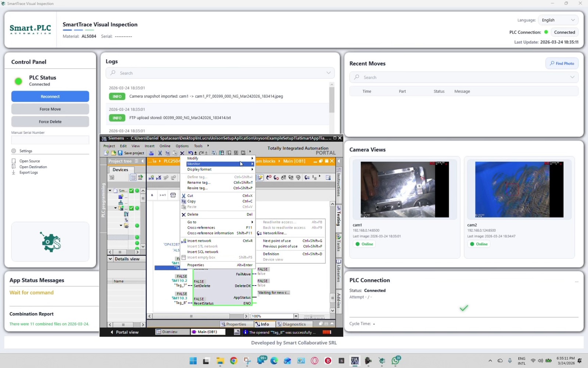Screen dimensions: 588x368
Task: Click the AND box instruction in favorites bar
Action: pyautogui.click(x=152, y=195)
